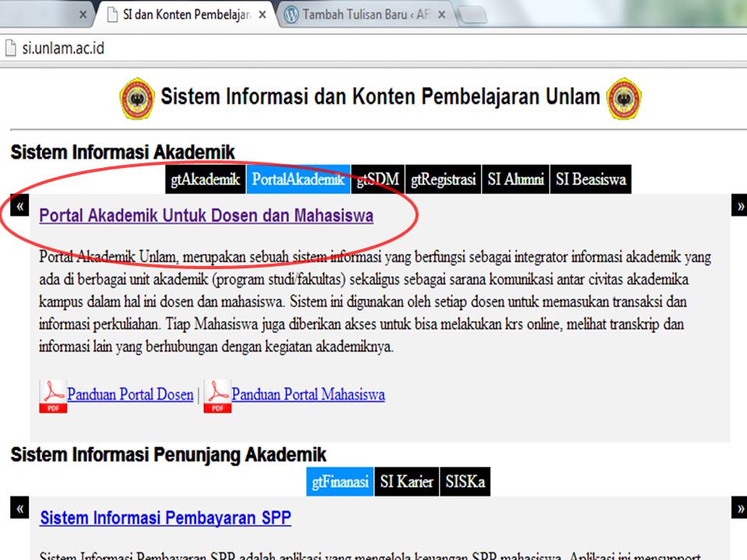Screen dimensions: 747x560
Task: Click the Unlam logo left of the title
Action: [x=137, y=99]
